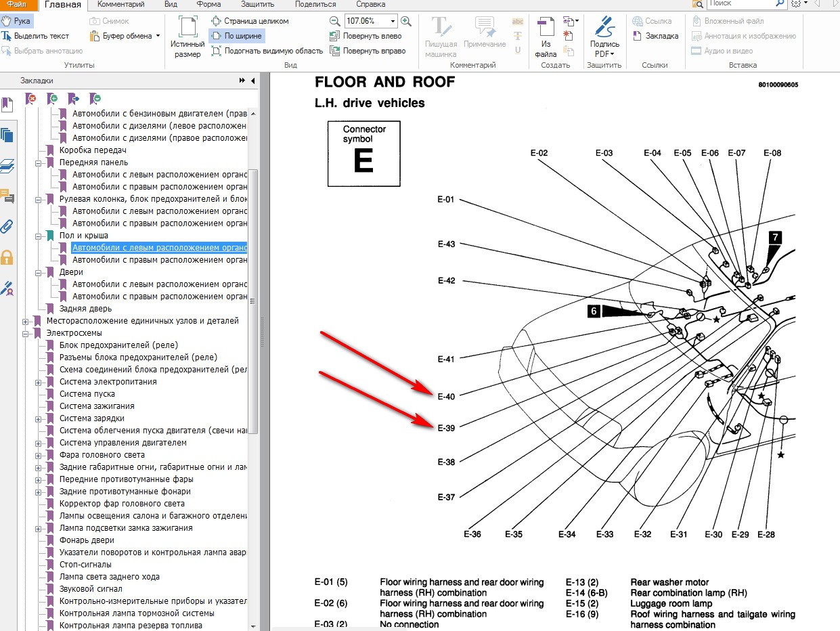The width and height of the screenshot is (840, 631).
Task: Open the Комментарий ribbon tab
Action: coord(120,5)
